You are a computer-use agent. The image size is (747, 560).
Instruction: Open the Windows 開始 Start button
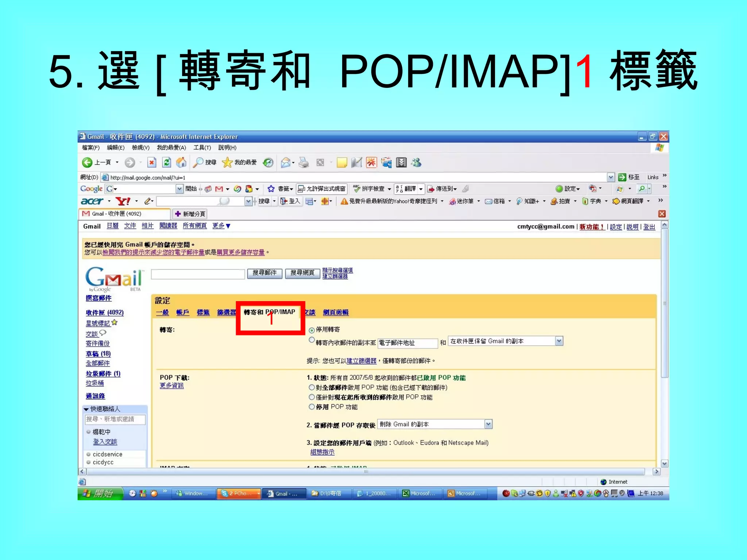pyautogui.click(x=100, y=493)
